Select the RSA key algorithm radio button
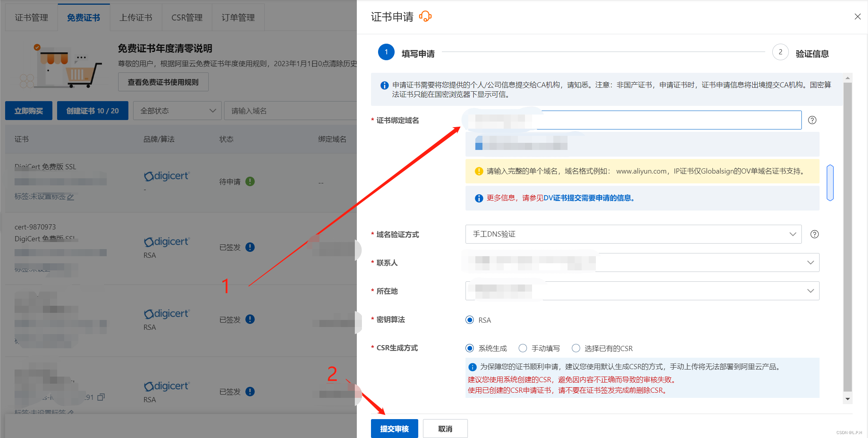Screen dimensions: 868x438 pyautogui.click(x=469, y=320)
